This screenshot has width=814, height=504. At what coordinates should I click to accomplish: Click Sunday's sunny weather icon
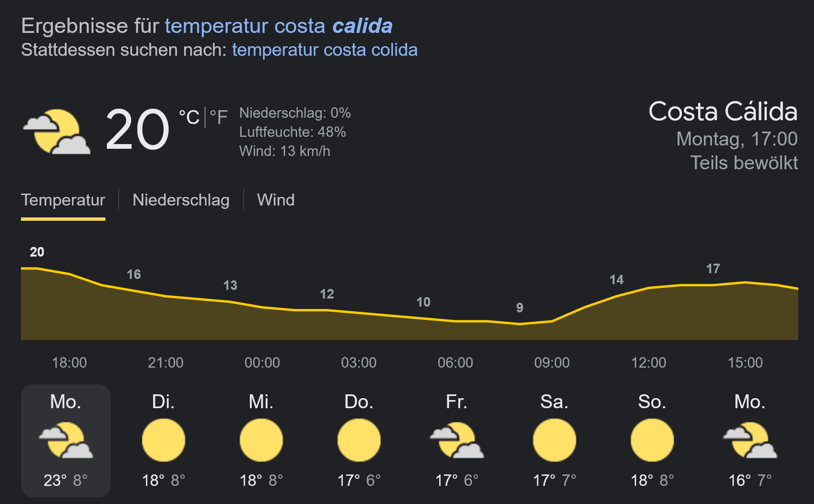point(652,440)
